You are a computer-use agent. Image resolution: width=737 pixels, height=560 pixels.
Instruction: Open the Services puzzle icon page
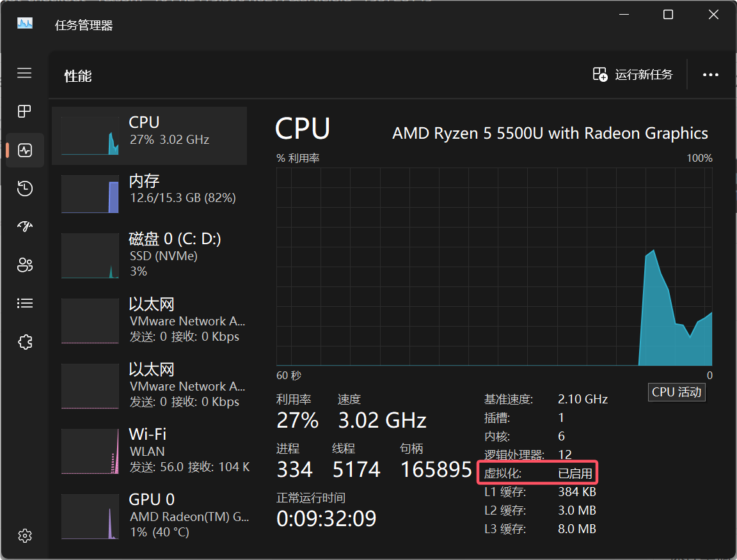coord(25,341)
